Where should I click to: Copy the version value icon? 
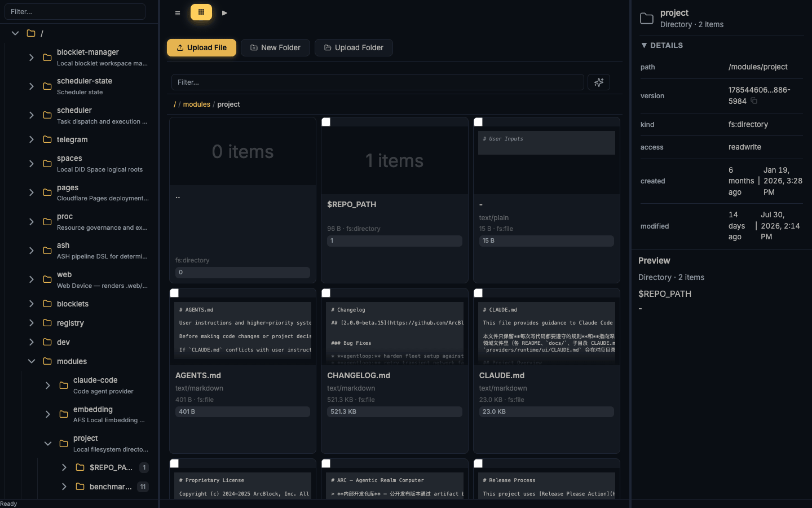[x=754, y=101]
